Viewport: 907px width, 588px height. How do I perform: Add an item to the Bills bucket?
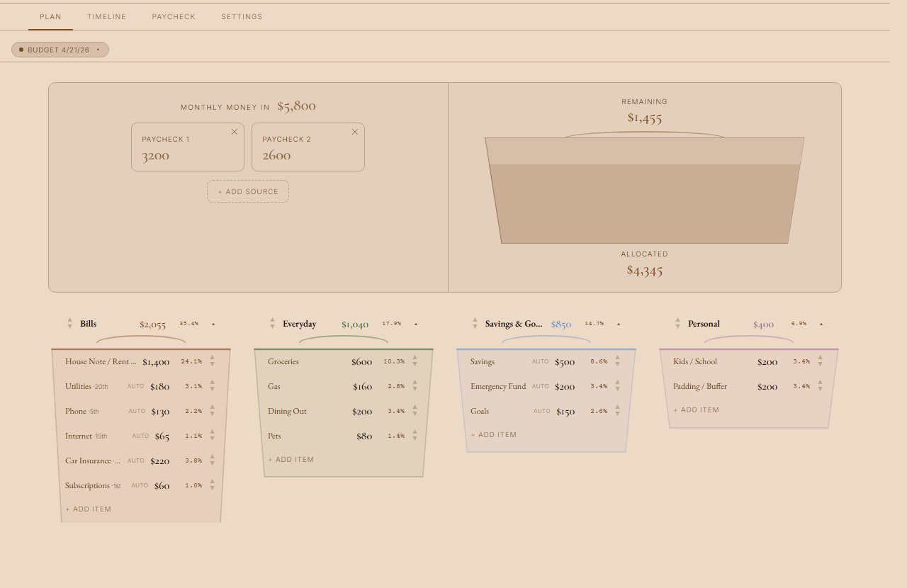point(89,509)
